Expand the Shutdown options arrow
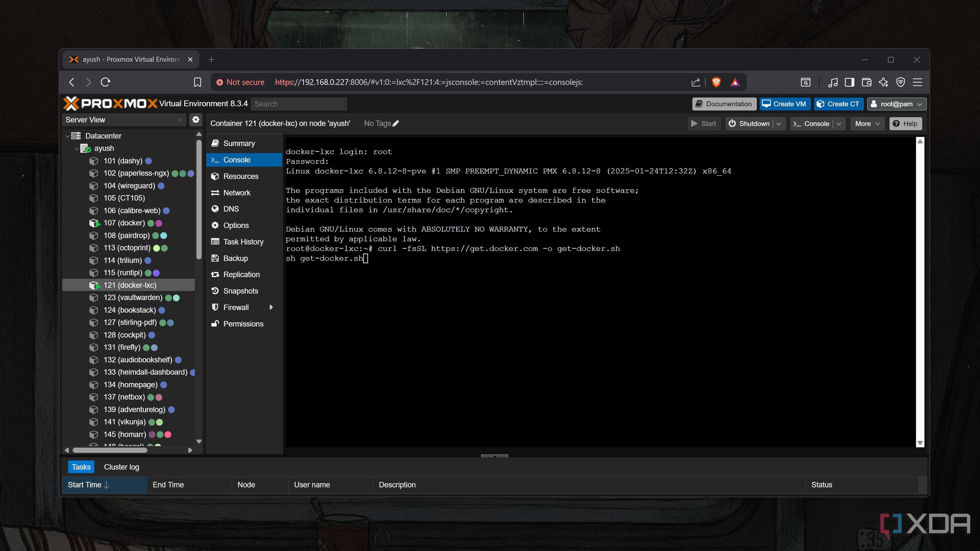 tap(779, 123)
